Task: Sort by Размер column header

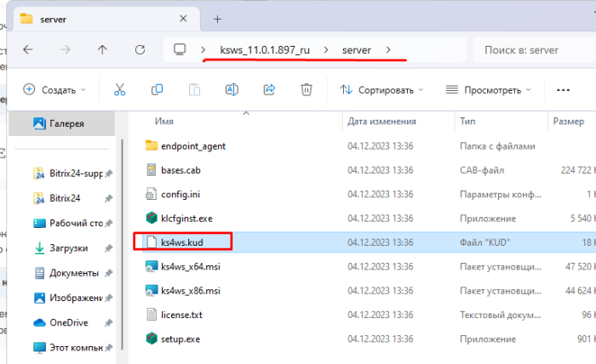Action: [569, 121]
